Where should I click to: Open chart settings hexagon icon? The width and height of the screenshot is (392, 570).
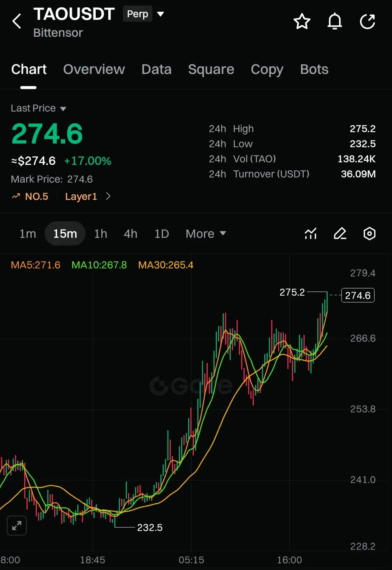[x=369, y=233]
